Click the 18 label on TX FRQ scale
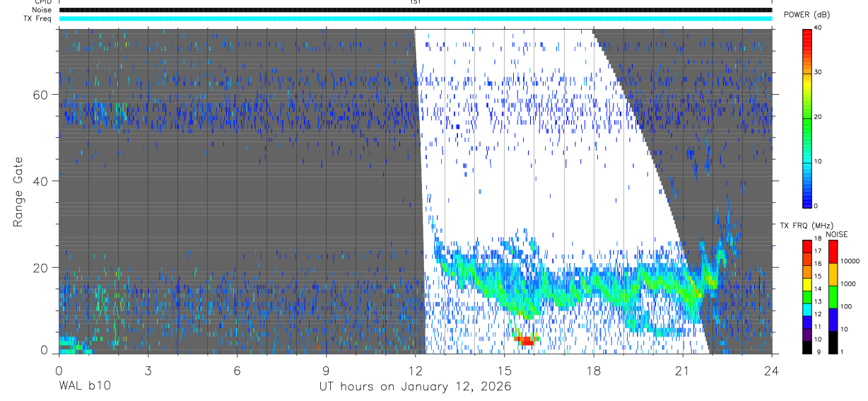The width and height of the screenshot is (868, 401). coord(817,239)
